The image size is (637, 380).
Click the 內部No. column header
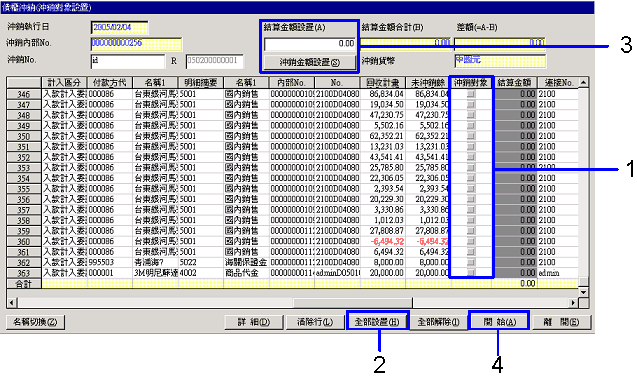pyautogui.click(x=292, y=83)
